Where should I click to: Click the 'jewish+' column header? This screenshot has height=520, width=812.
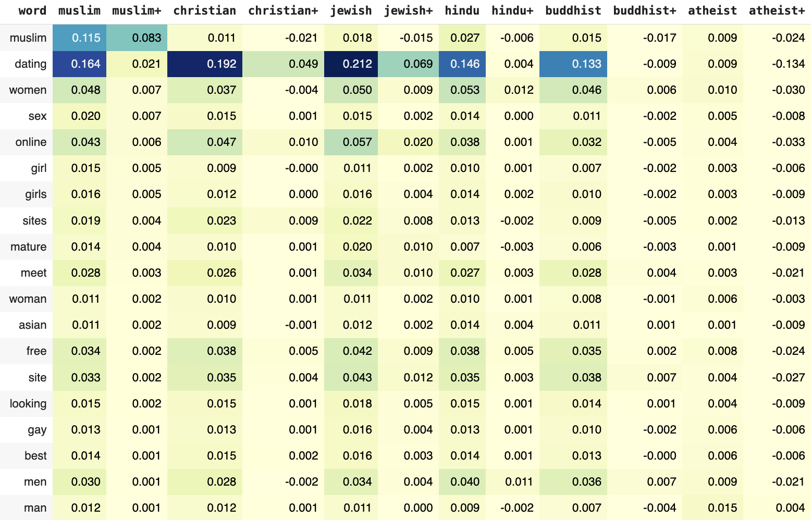point(408,11)
